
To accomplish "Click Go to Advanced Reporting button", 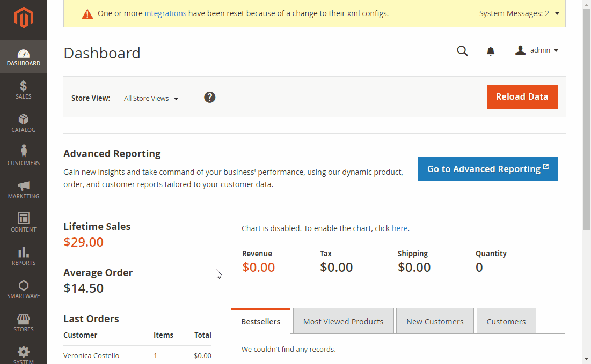I will (487, 169).
